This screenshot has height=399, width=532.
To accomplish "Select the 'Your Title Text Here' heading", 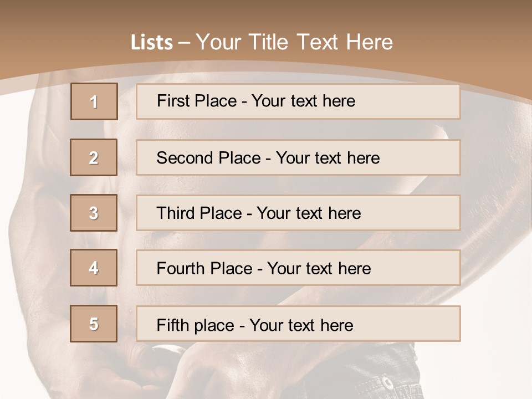I will (x=294, y=42).
